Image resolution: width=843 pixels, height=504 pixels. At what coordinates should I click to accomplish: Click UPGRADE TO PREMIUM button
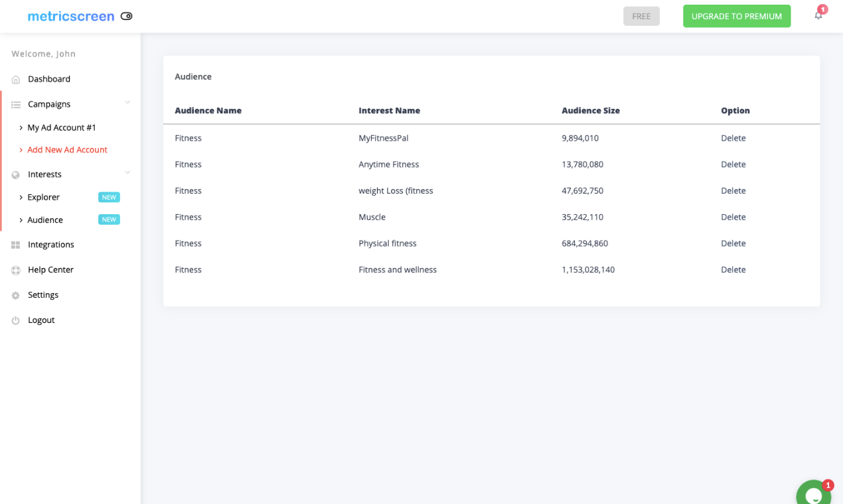[737, 17]
